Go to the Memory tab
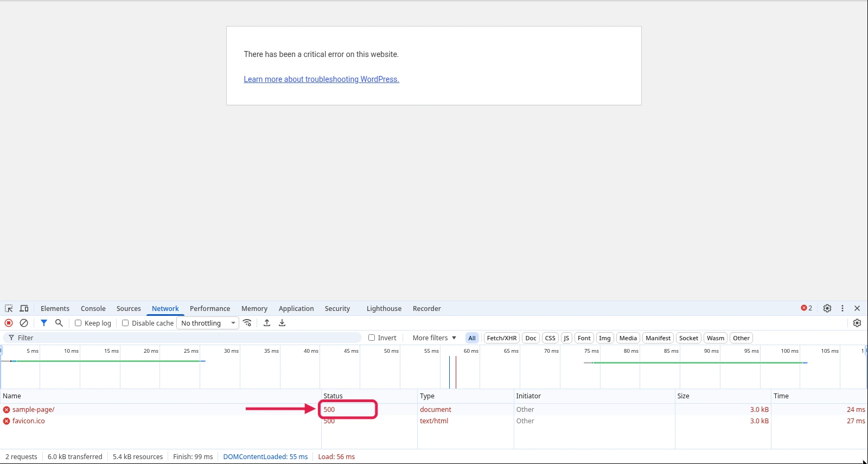This screenshot has height=464, width=868. (254, 308)
